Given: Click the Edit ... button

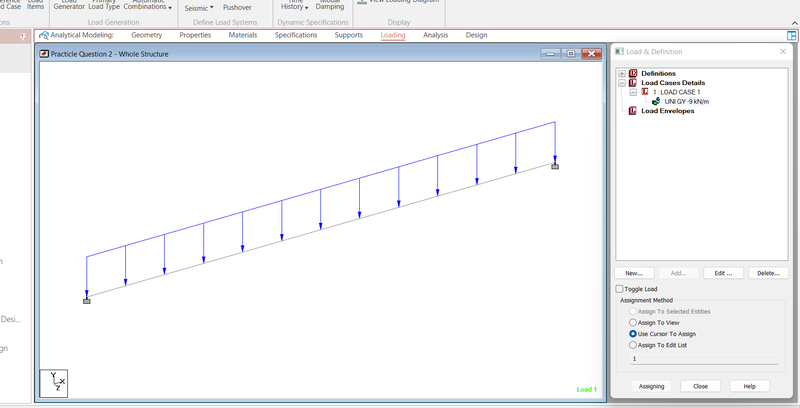Looking at the screenshot, I should pyautogui.click(x=723, y=273).
